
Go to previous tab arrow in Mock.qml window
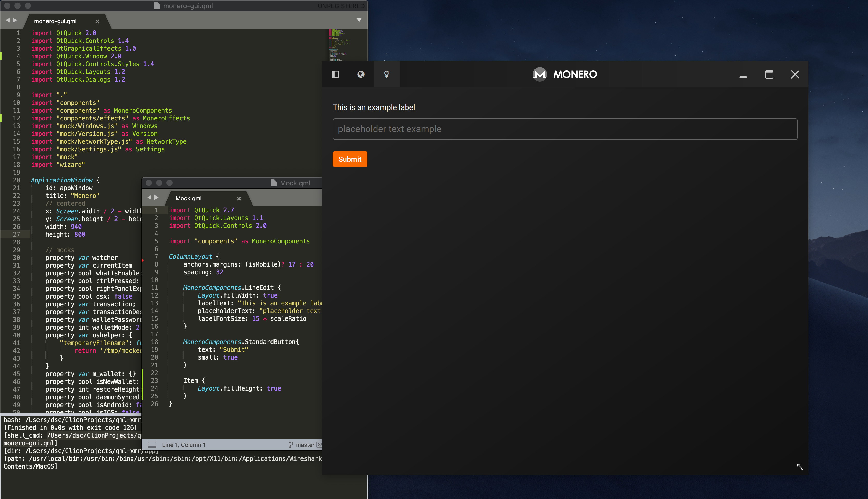[149, 197]
